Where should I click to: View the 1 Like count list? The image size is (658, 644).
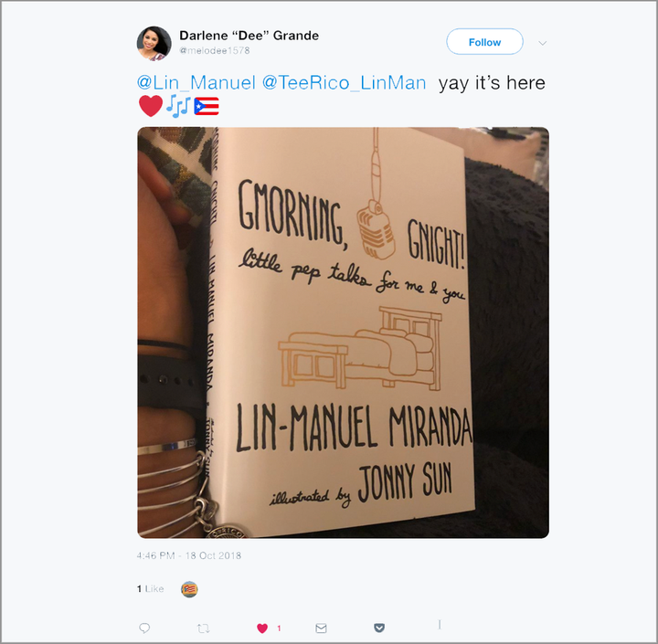(x=150, y=589)
